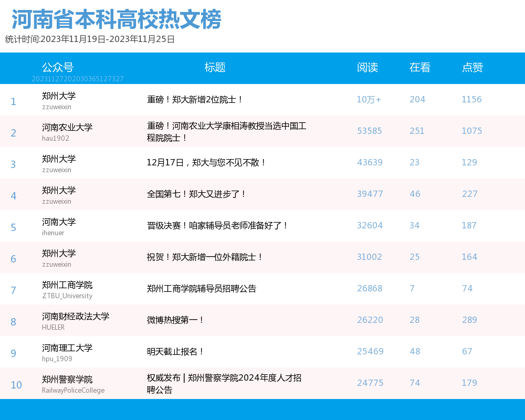Click rank number 10
The image size is (525, 420).
pos(16,385)
